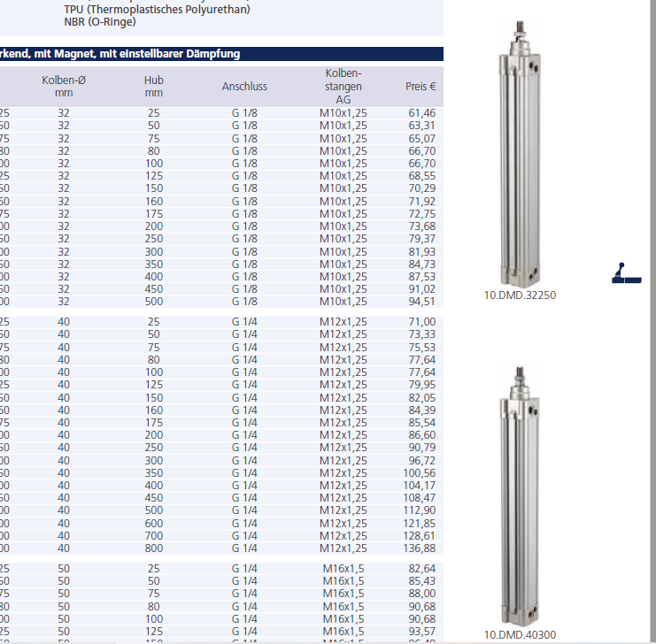The height and width of the screenshot is (644, 656).
Task: Click G 1/4 in the 71,00 row
Action: 244,322
